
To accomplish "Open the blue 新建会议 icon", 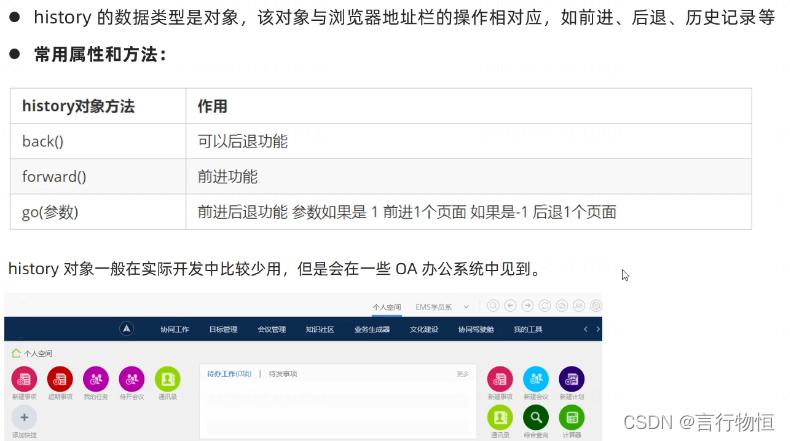I will (x=536, y=379).
